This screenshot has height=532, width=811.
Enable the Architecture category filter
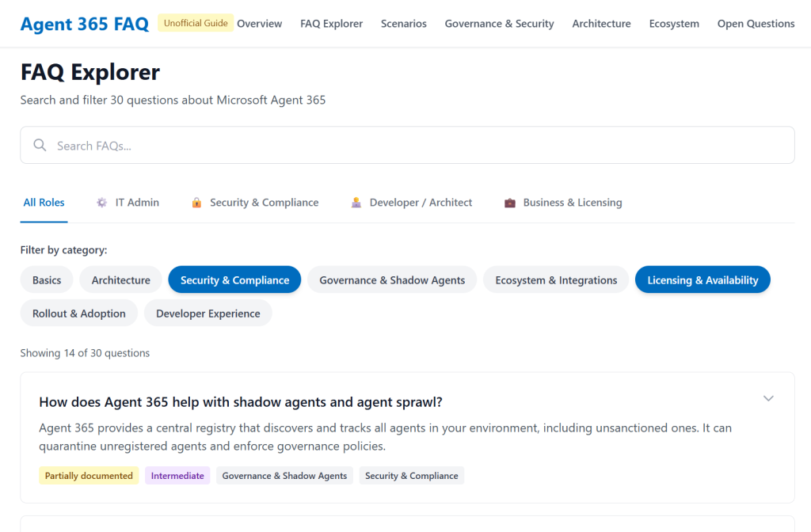(120, 280)
